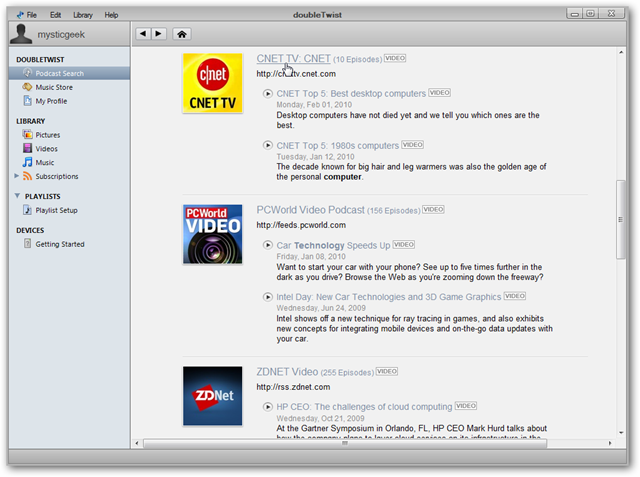The height and width of the screenshot is (477, 640).
Task: Click the mysticgeek username text
Action: (61, 35)
